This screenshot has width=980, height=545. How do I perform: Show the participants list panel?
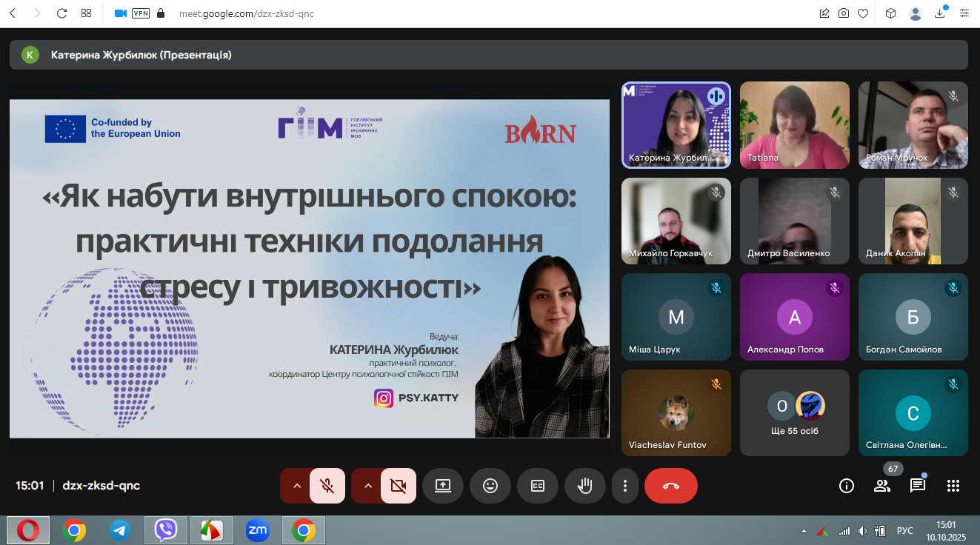[881, 486]
